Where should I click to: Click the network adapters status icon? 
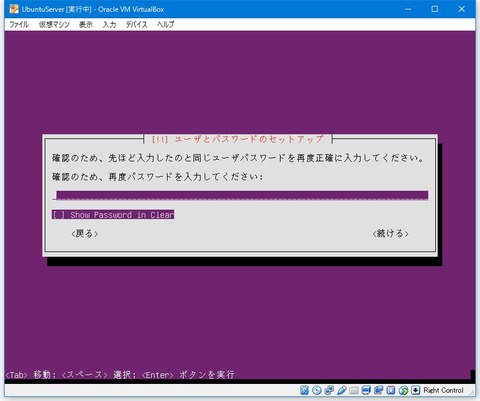(329, 390)
